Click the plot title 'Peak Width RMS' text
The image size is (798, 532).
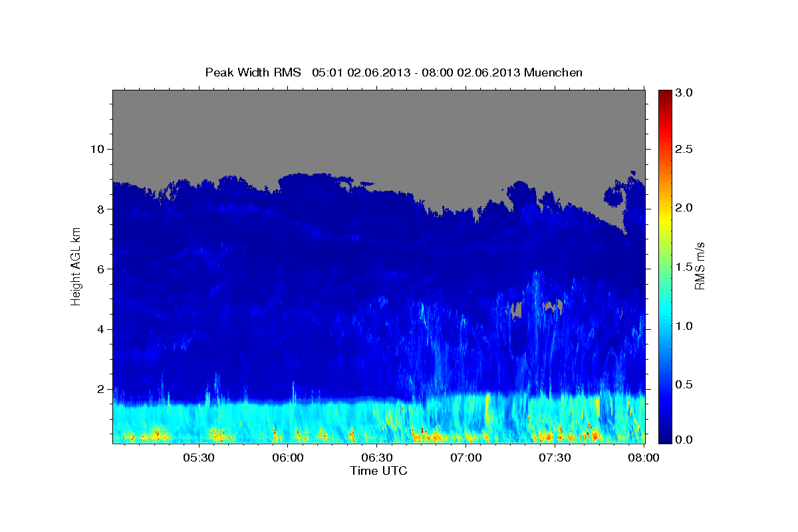(x=253, y=72)
